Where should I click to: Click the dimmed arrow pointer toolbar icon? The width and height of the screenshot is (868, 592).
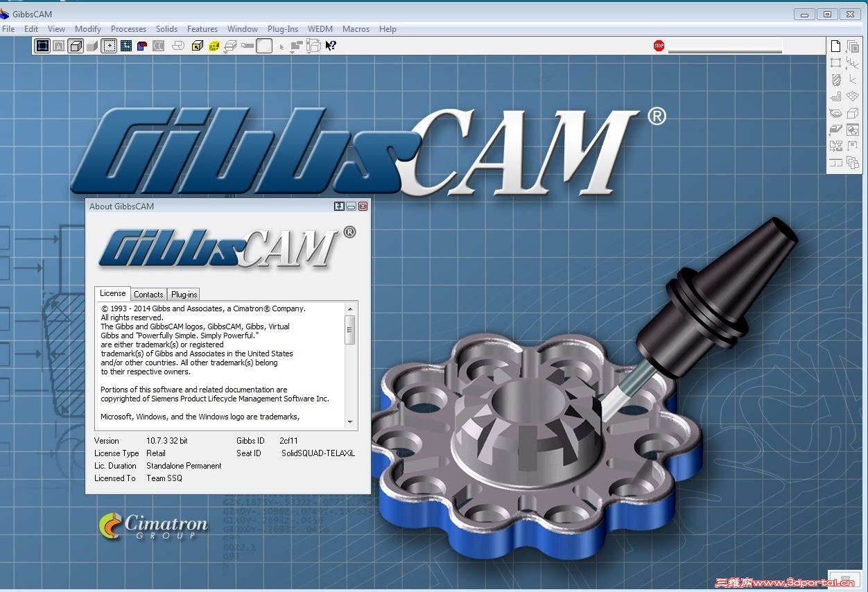coord(281,46)
